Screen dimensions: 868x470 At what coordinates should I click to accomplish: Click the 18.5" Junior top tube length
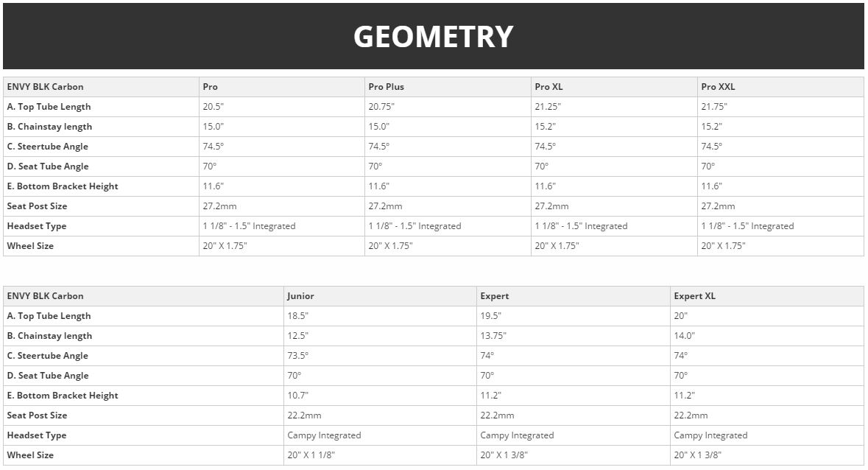click(x=298, y=316)
